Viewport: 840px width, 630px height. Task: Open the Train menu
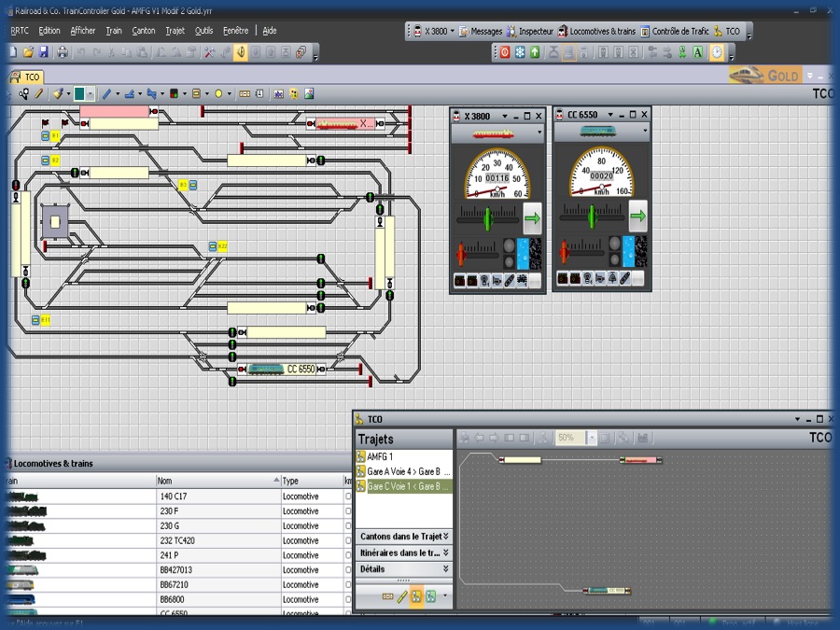click(114, 31)
